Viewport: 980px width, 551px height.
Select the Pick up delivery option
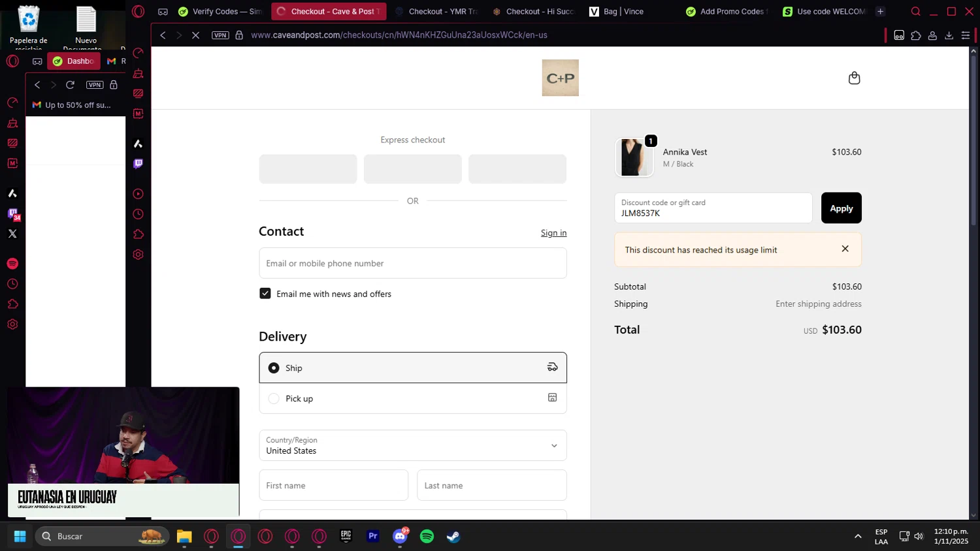(412, 398)
